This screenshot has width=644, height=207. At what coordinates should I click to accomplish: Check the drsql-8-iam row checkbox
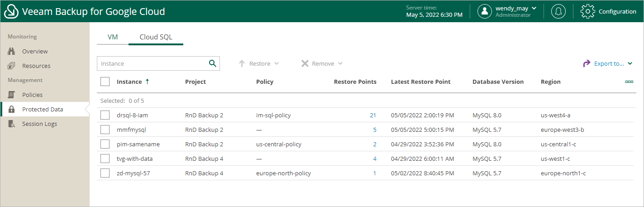pyautogui.click(x=105, y=115)
